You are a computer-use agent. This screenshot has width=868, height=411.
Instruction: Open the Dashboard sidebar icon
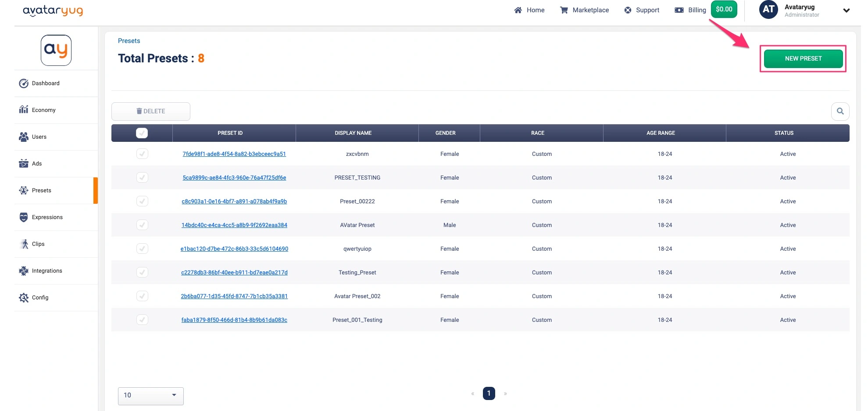pyautogui.click(x=24, y=83)
